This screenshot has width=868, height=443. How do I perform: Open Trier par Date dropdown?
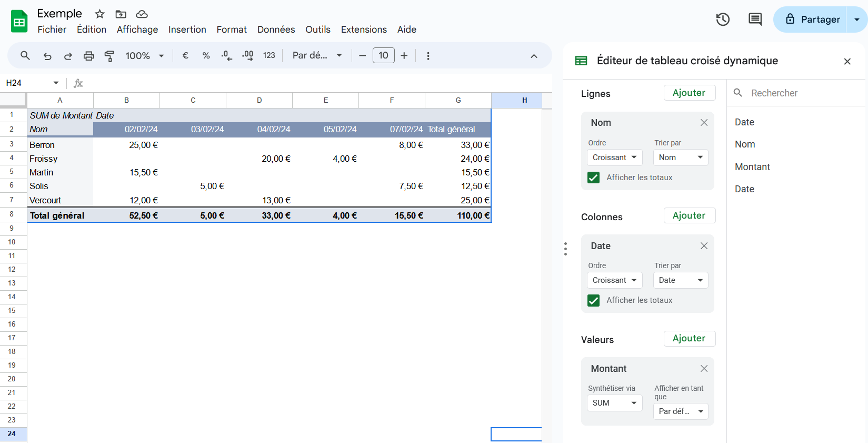[x=681, y=280]
